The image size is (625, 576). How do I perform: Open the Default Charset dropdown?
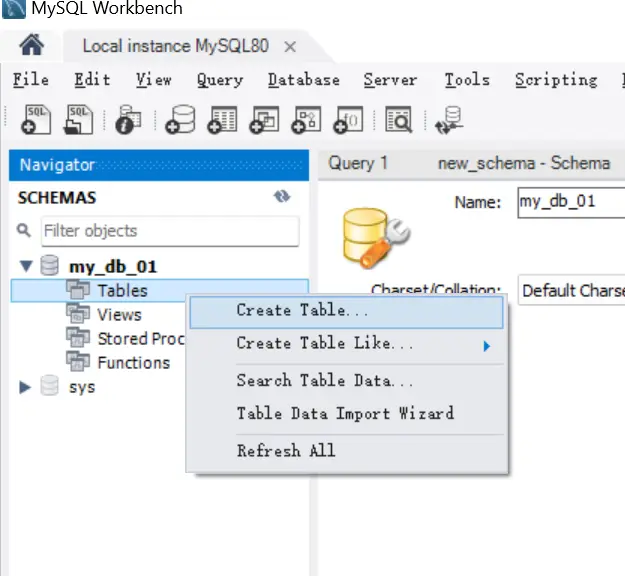coord(571,291)
